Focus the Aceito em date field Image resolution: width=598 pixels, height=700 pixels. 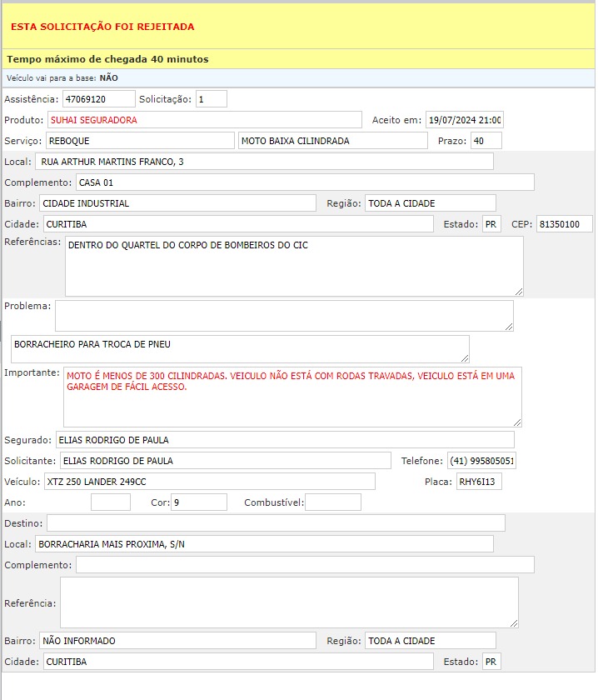pyautogui.click(x=464, y=120)
